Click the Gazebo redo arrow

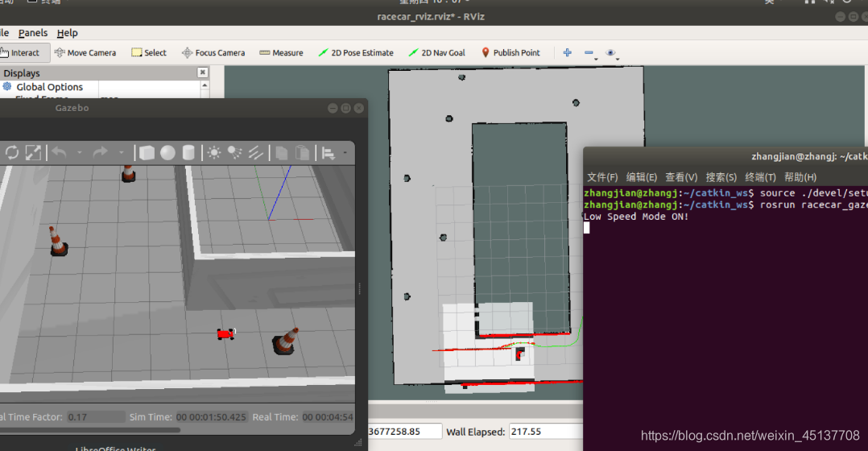coord(100,152)
